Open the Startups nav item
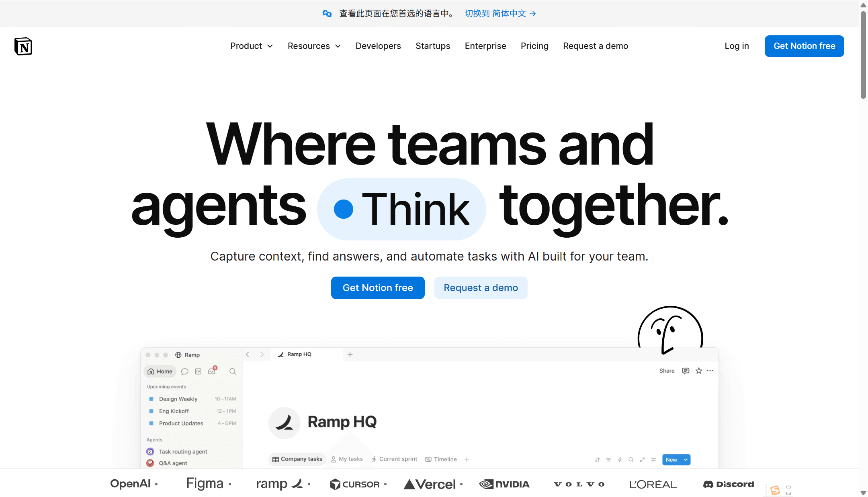This screenshot has width=868, height=497. click(x=433, y=46)
